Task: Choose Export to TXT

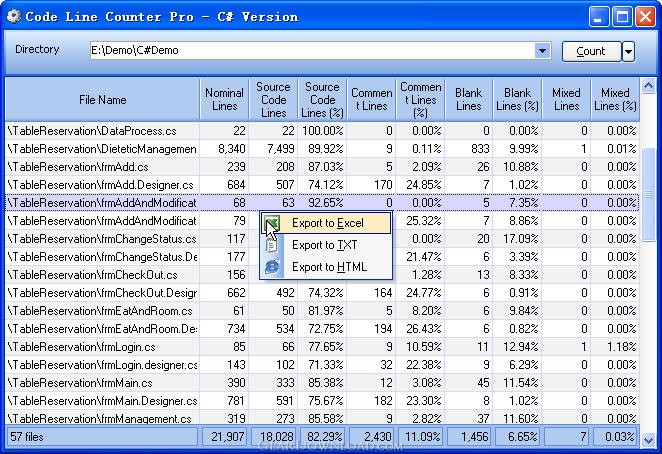Action: [x=324, y=245]
